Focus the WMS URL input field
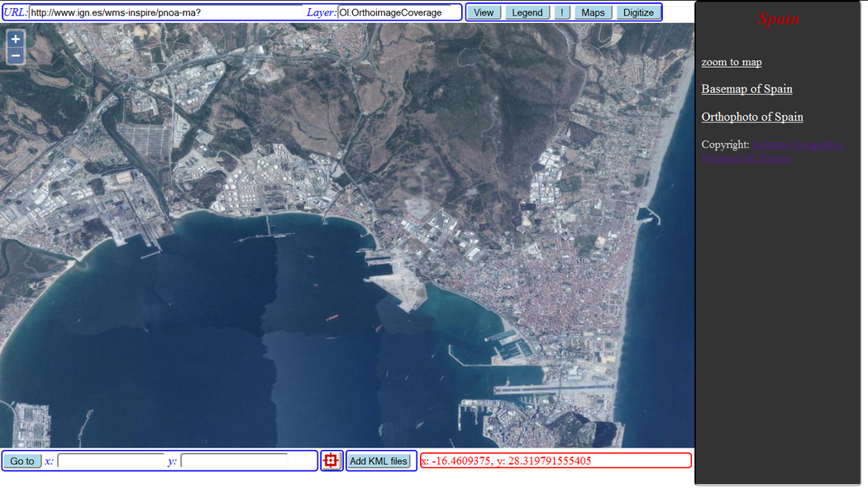 click(165, 12)
